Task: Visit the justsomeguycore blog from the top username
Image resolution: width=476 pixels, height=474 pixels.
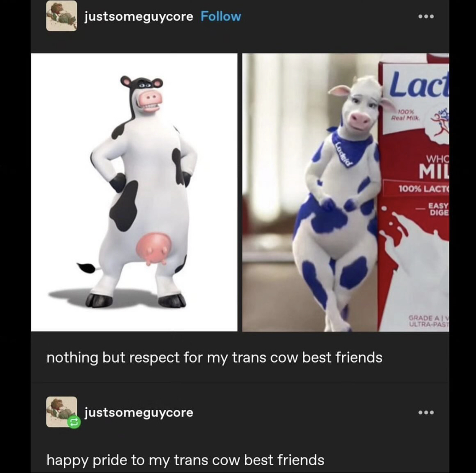Action: point(139,16)
